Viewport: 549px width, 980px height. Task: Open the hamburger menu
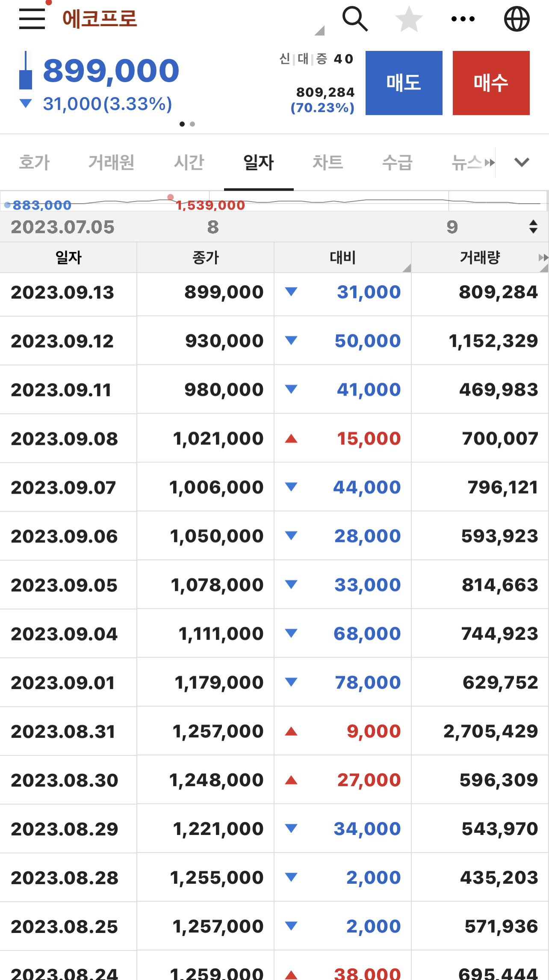[x=32, y=19]
